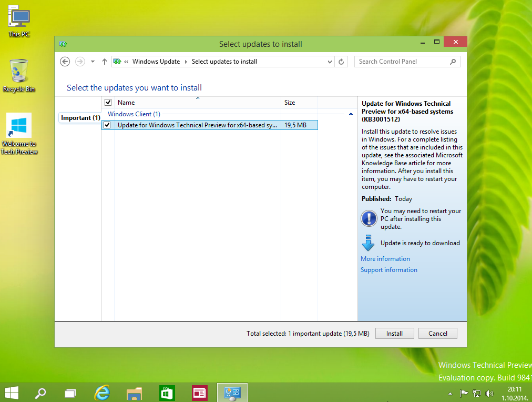Viewport: 532px width, 402px height.
Task: Open the Start menu
Action: click(12, 393)
